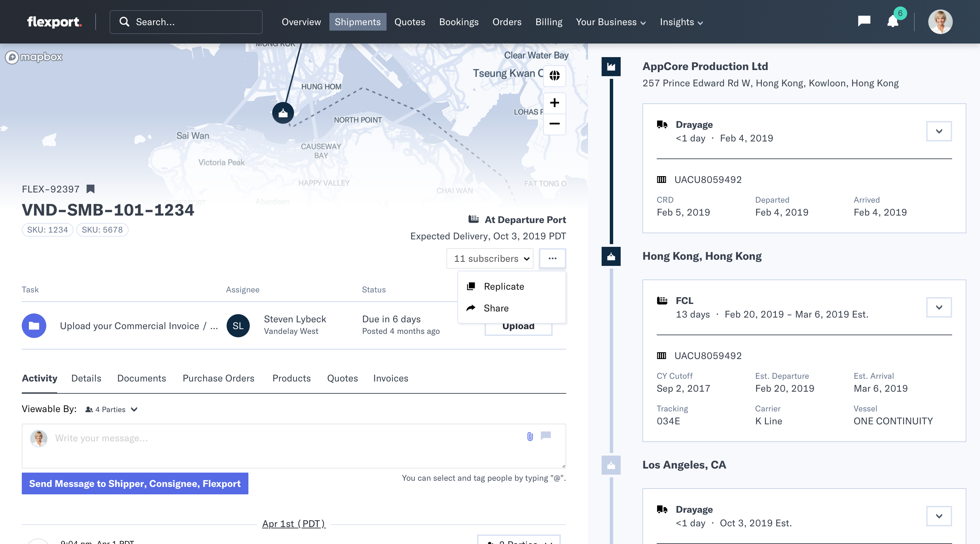
Task: Toggle the bookmark flag next to FLEX-92397
Action: click(90, 189)
